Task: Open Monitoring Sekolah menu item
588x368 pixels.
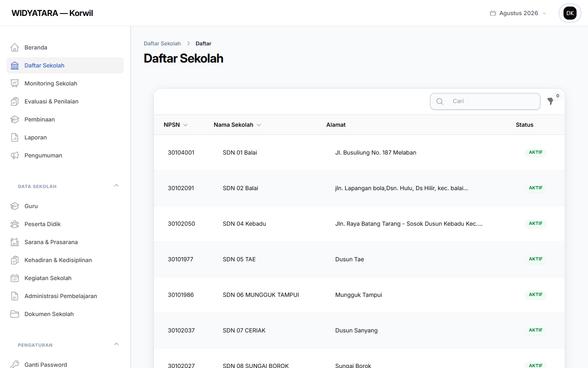Action: (65, 83)
